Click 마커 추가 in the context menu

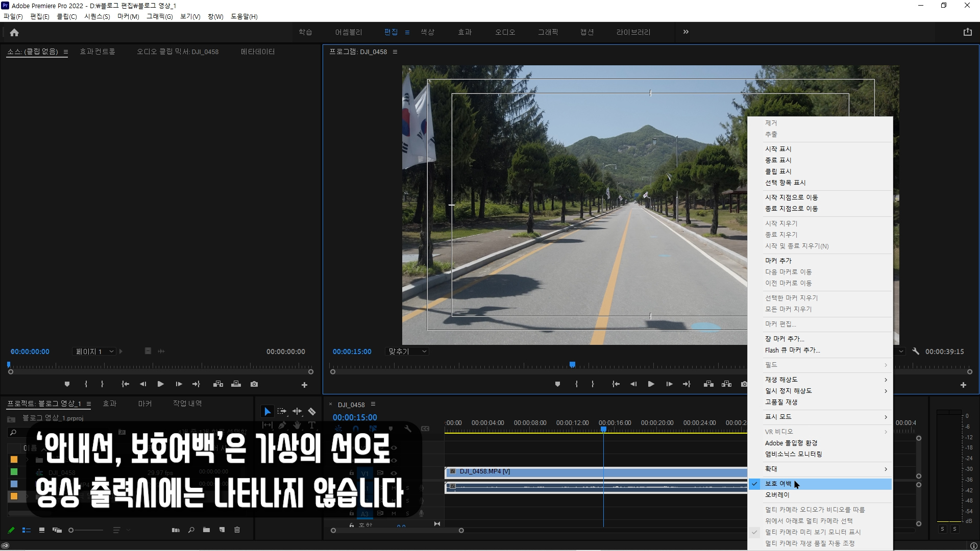coord(778,261)
